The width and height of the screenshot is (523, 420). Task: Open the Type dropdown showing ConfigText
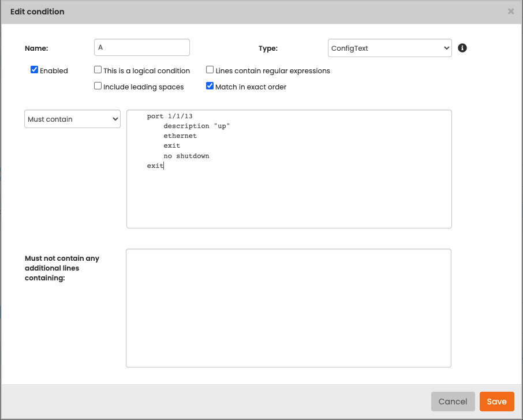pyautogui.click(x=389, y=48)
